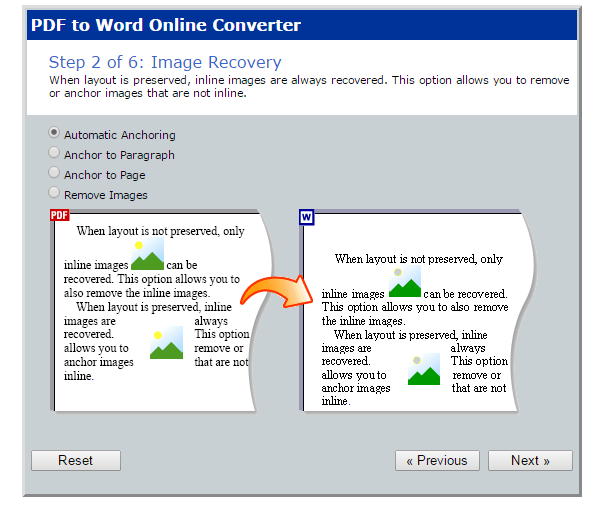This screenshot has width=604, height=506.
Task: Click the Step 2 of 6 heading
Action: click(165, 62)
